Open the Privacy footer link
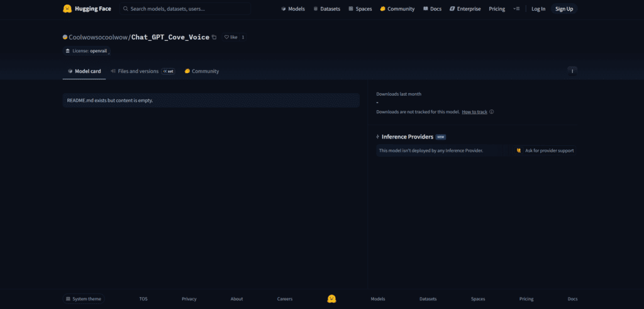The width and height of the screenshot is (644, 309). coord(189,299)
